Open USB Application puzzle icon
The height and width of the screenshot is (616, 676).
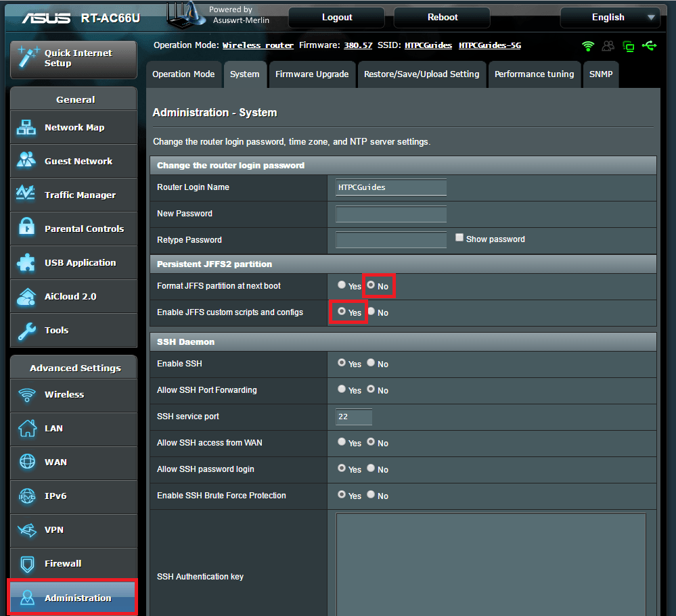[x=27, y=262]
